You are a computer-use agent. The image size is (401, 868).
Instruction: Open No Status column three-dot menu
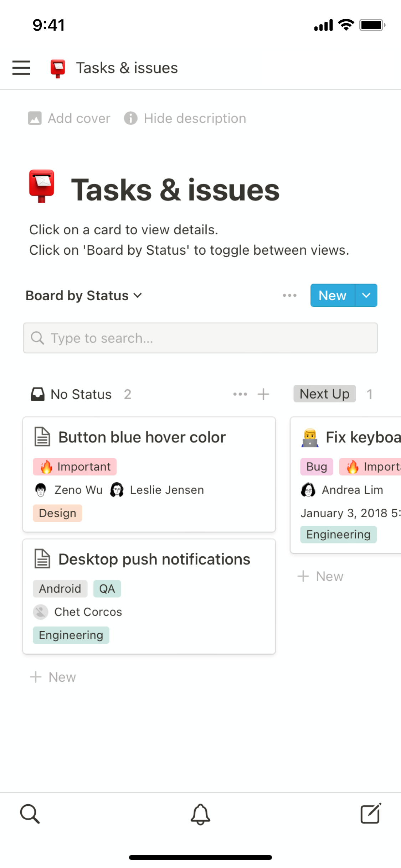pyautogui.click(x=240, y=394)
